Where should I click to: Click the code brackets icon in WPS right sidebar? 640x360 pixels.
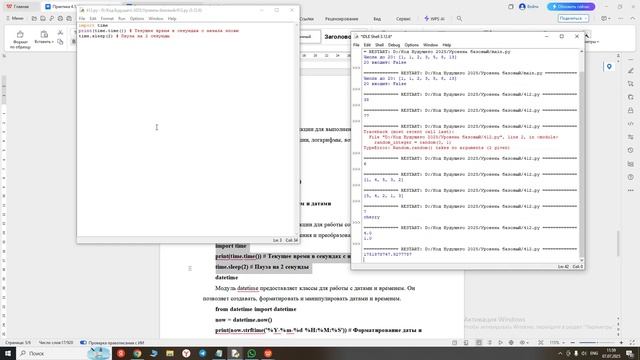631,124
